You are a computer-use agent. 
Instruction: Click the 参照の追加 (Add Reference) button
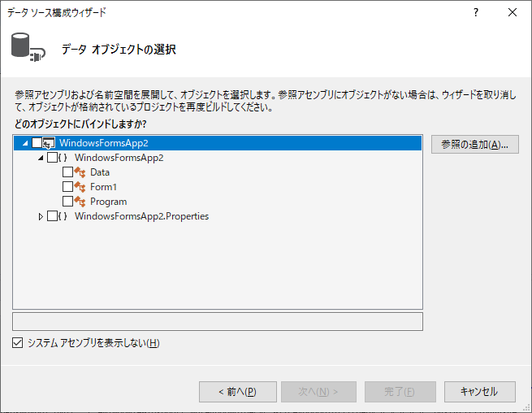tap(474, 145)
